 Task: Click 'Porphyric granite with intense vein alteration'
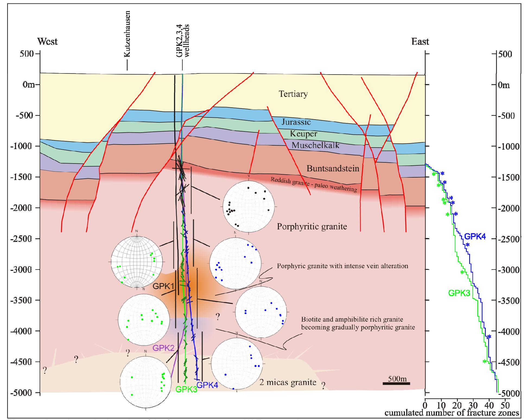[342, 266]
